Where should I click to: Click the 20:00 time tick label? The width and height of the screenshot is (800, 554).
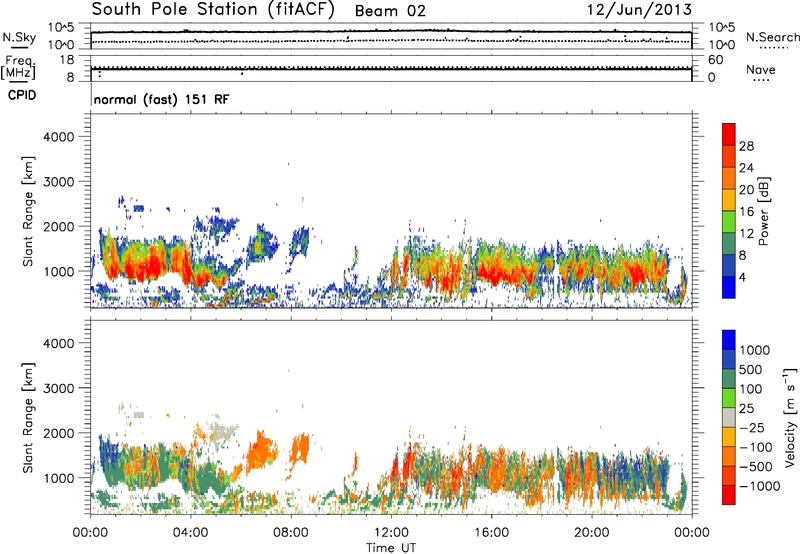point(591,533)
